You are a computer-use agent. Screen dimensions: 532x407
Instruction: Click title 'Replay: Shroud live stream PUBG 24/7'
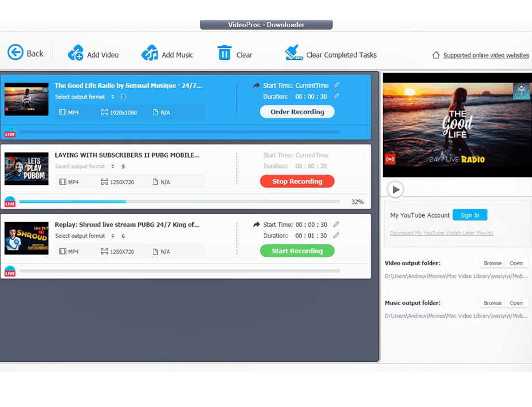127,224
